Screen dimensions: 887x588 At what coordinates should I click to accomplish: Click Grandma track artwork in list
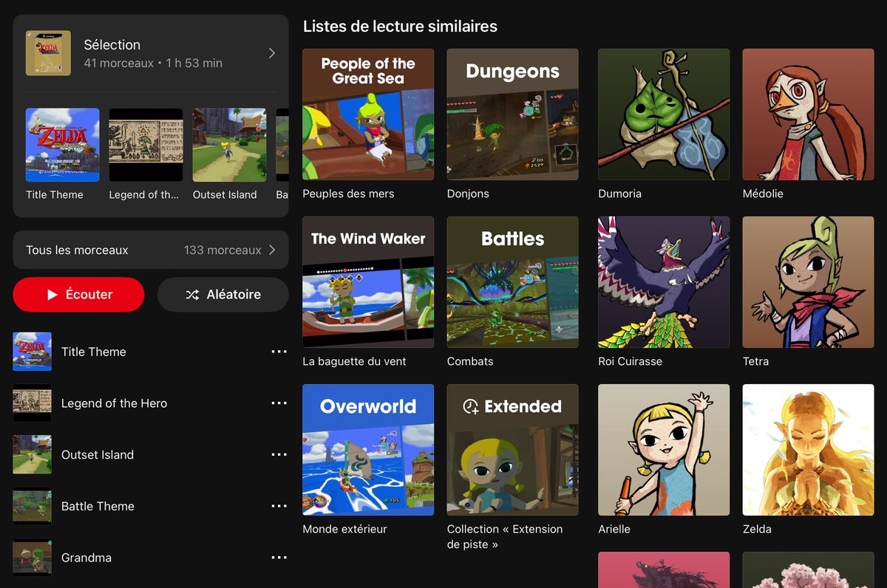[x=33, y=558]
